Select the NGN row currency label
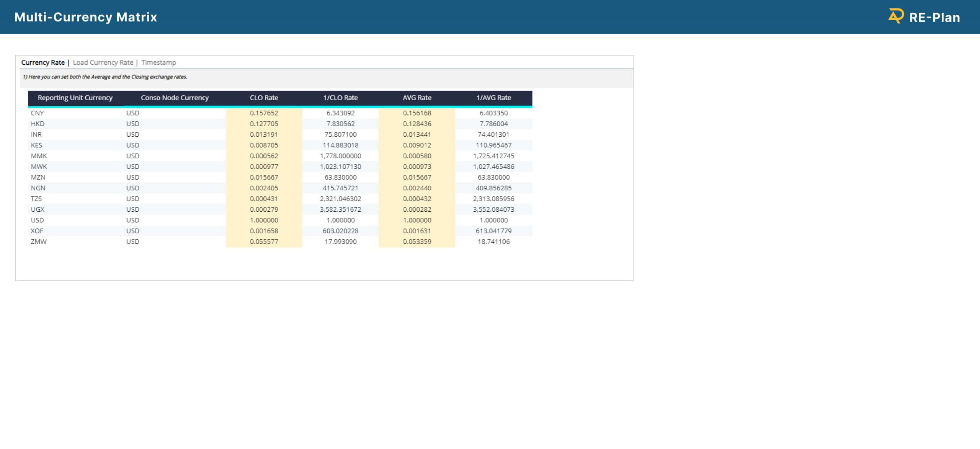This screenshot has width=980, height=449. click(38, 188)
